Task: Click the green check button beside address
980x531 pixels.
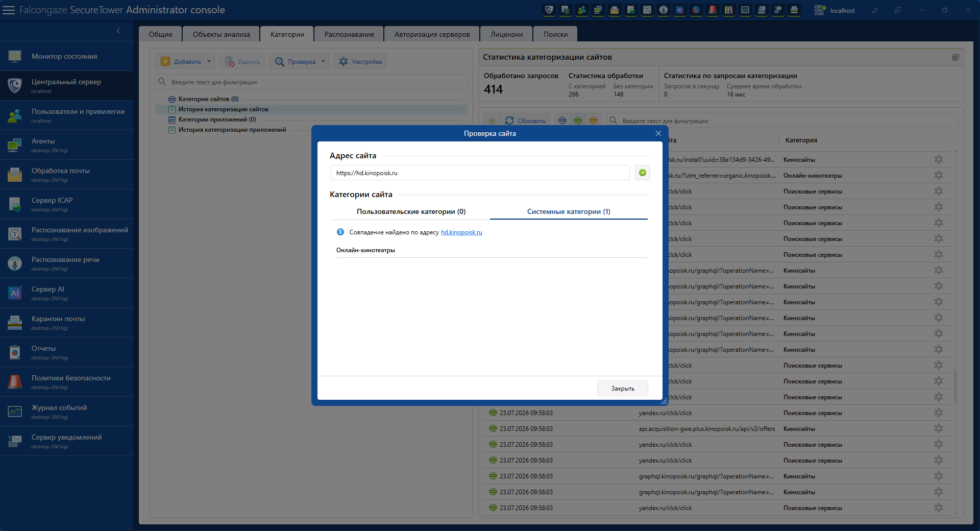Action: [x=643, y=173]
